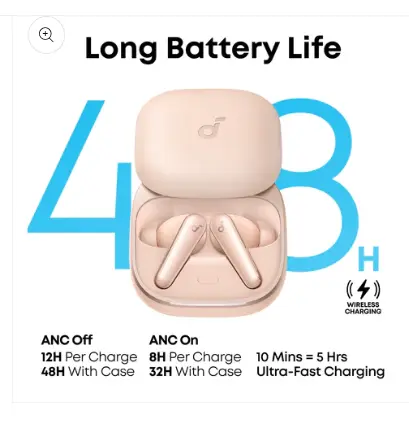The height and width of the screenshot is (432, 409).
Task: Click the small blue H letter
Action: coord(369,259)
